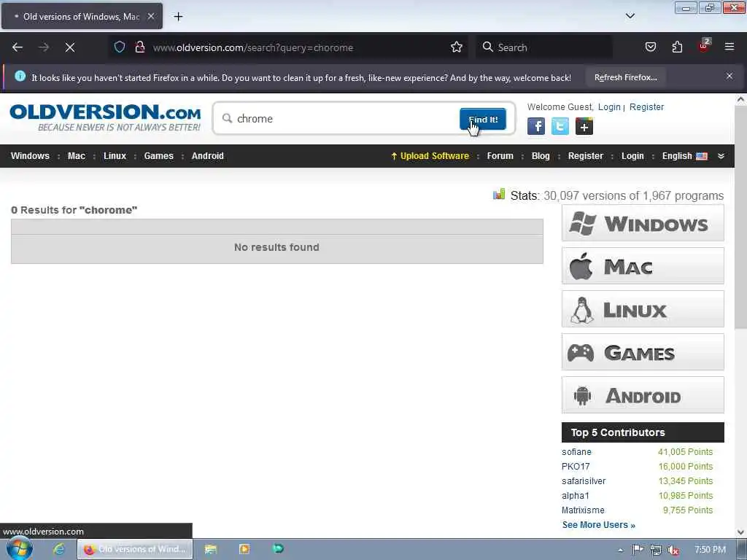Click the Google plus share icon
The width and height of the screenshot is (747, 560).
pos(584,127)
